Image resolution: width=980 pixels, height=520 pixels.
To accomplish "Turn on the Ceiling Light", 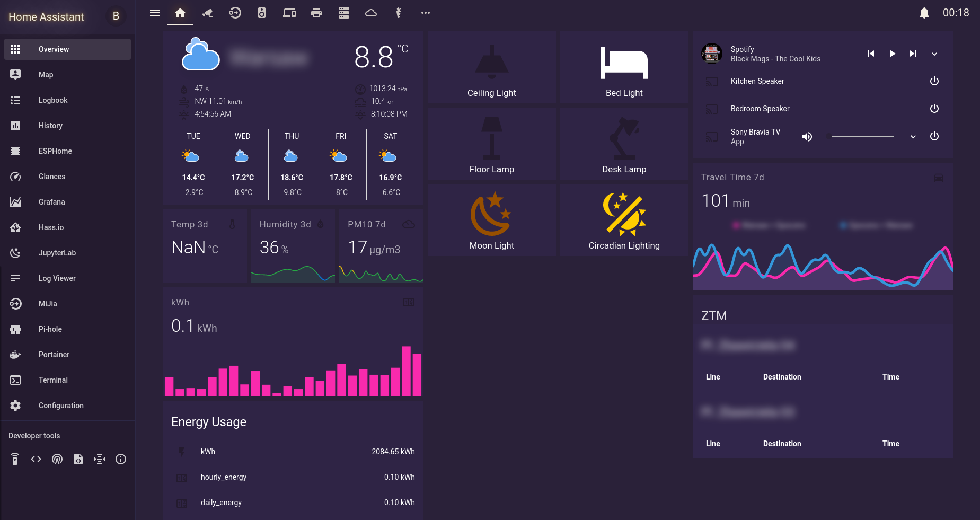I will pos(492,67).
